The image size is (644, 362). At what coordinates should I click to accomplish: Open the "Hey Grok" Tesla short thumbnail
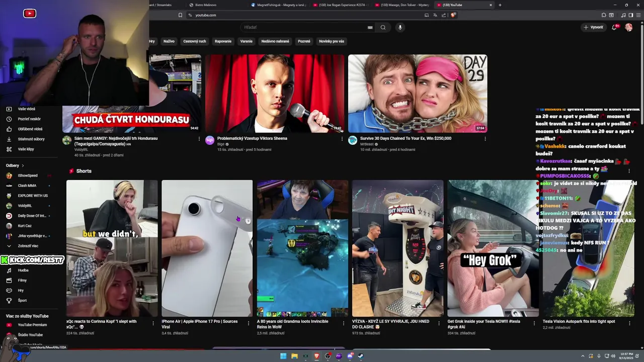click(x=493, y=248)
